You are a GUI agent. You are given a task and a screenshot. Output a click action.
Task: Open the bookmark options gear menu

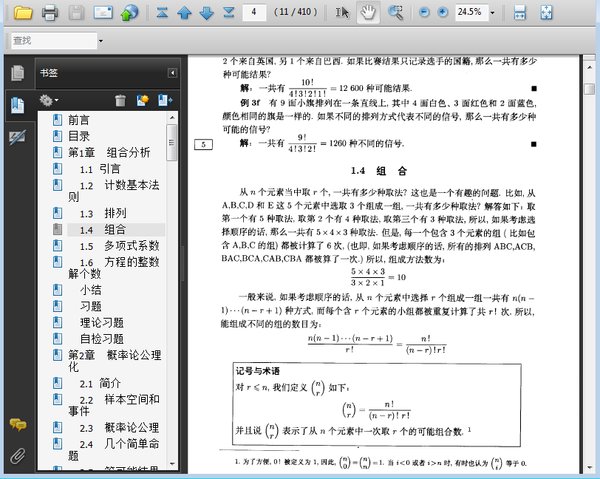pyautogui.click(x=49, y=100)
